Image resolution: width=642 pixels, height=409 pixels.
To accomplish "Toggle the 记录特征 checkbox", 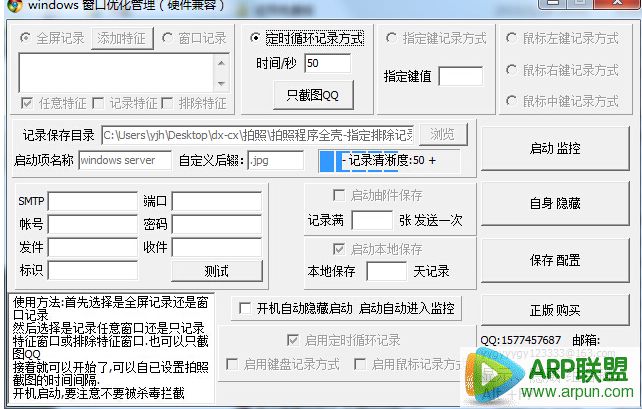I will click(98, 103).
